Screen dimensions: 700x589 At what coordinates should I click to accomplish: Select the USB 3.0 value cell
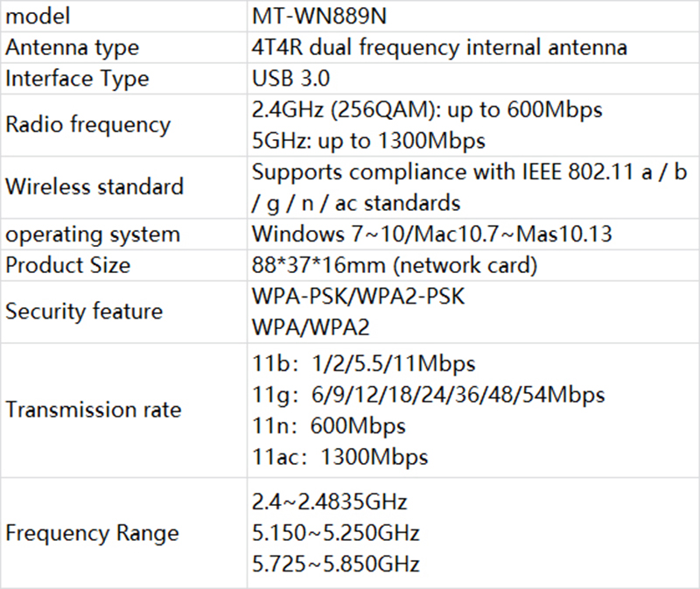click(290, 79)
